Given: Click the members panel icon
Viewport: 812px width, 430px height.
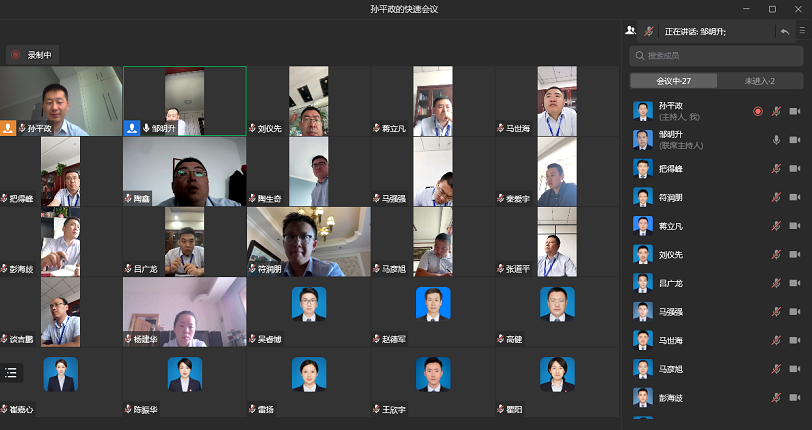Looking at the screenshot, I should point(630,32).
